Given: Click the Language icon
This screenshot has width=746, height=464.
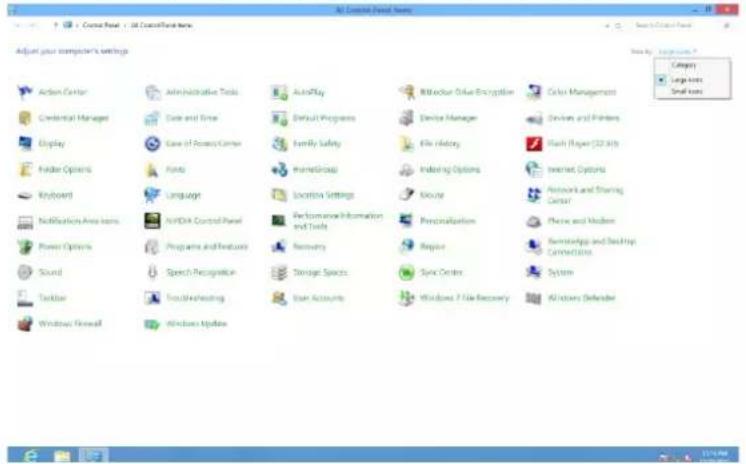Looking at the screenshot, I should point(152,195).
